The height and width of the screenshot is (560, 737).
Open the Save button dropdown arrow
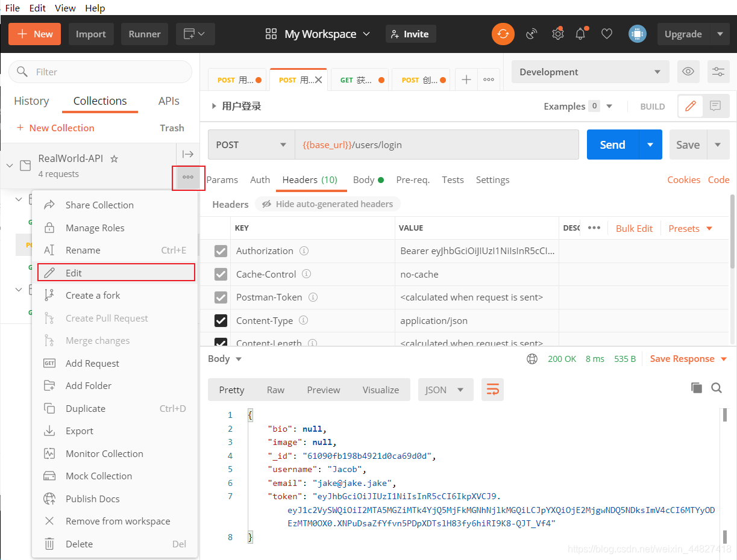click(x=717, y=145)
